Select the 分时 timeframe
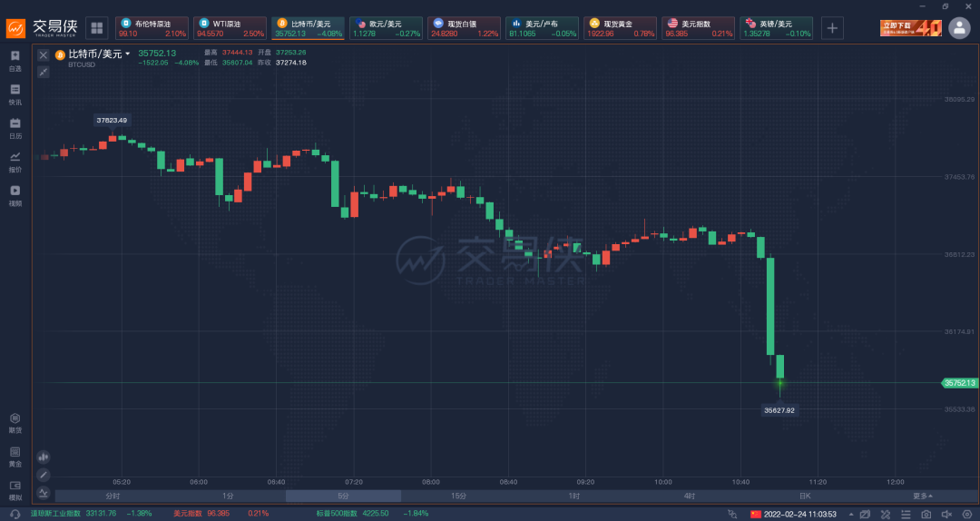 coord(113,496)
